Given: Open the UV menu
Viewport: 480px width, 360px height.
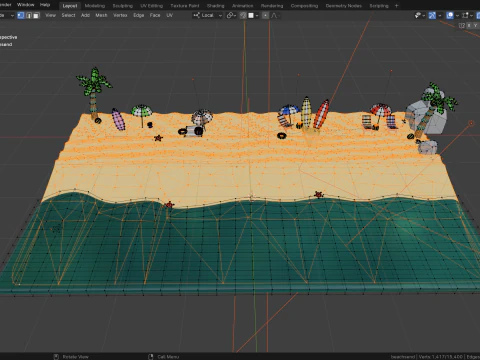Looking at the screenshot, I should [169, 15].
